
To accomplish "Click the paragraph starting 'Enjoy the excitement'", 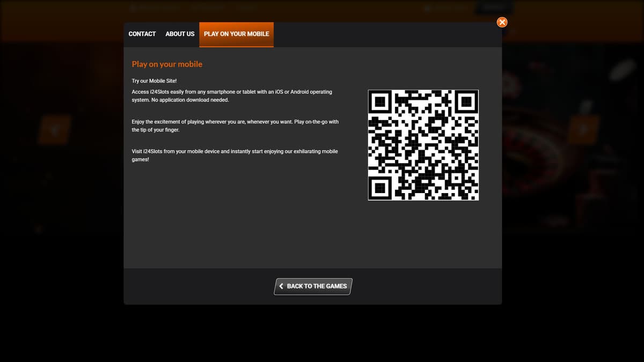I will point(235,126).
